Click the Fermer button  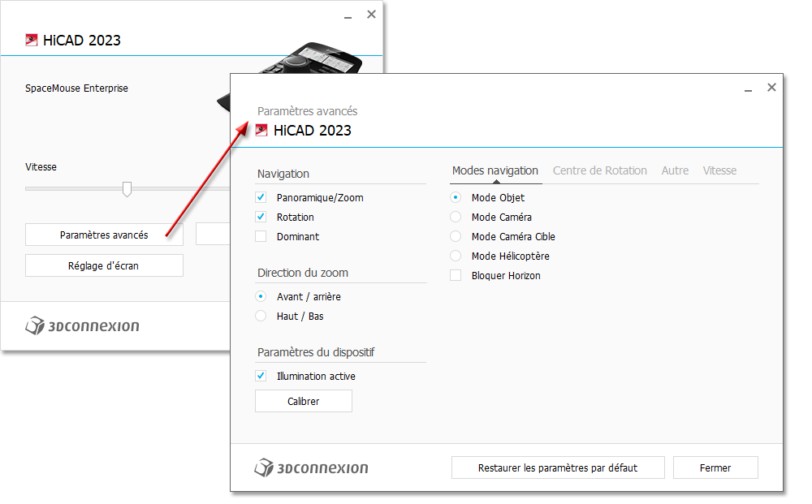click(x=715, y=467)
